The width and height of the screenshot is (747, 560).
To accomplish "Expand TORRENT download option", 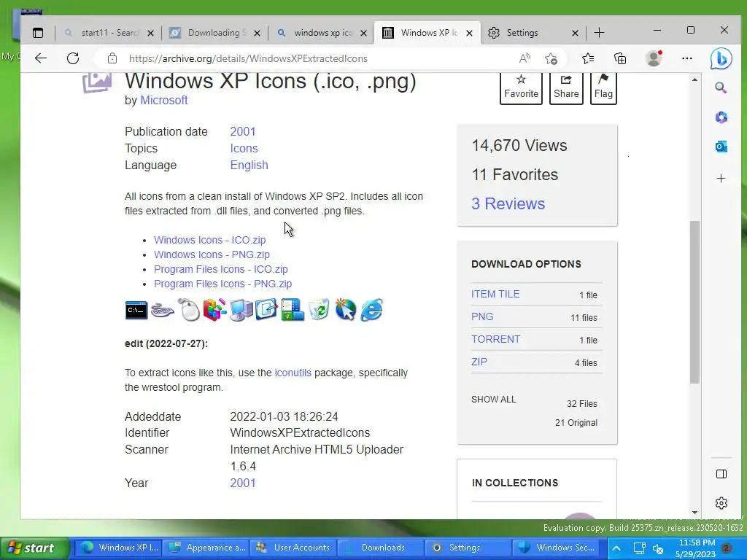I will (495, 340).
